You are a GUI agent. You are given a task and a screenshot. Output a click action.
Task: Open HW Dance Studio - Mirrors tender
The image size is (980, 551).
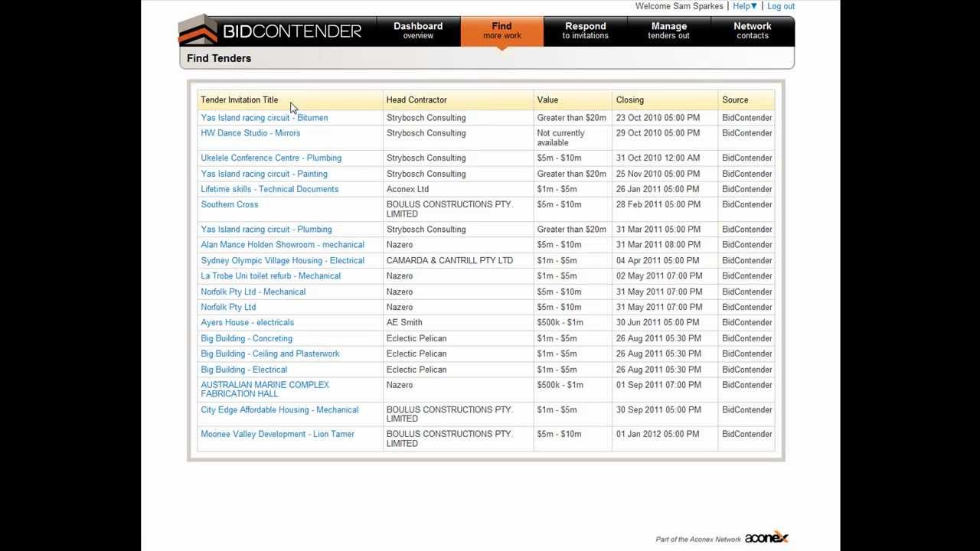250,133
